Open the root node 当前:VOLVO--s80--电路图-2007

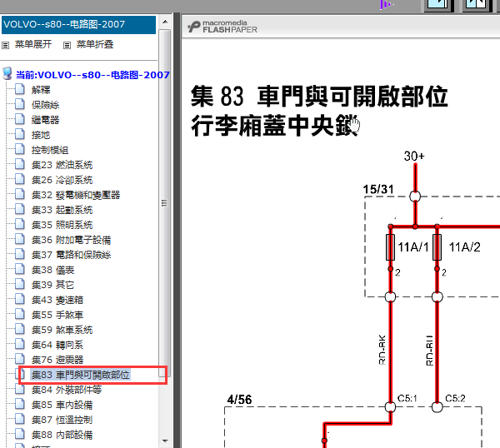click(x=92, y=75)
